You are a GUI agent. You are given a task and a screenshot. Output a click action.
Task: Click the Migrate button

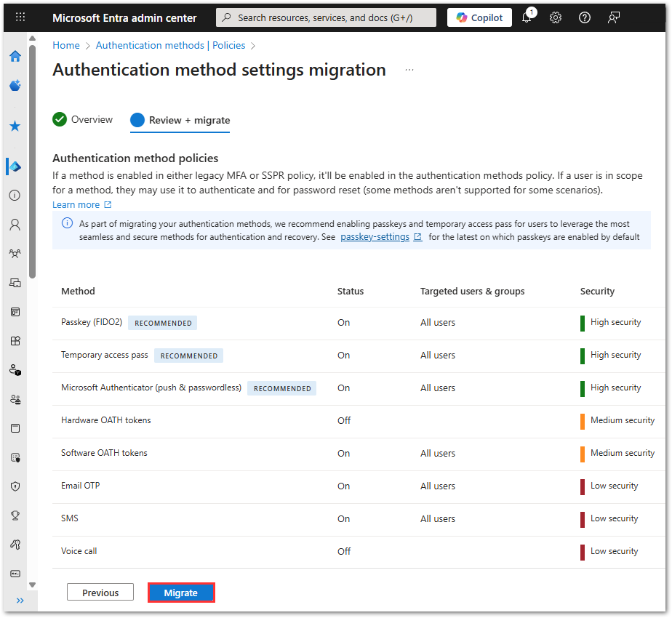(x=181, y=593)
